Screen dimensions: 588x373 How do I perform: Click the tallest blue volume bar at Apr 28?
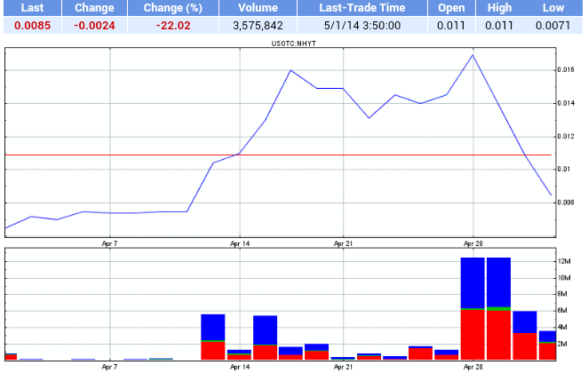click(x=473, y=282)
